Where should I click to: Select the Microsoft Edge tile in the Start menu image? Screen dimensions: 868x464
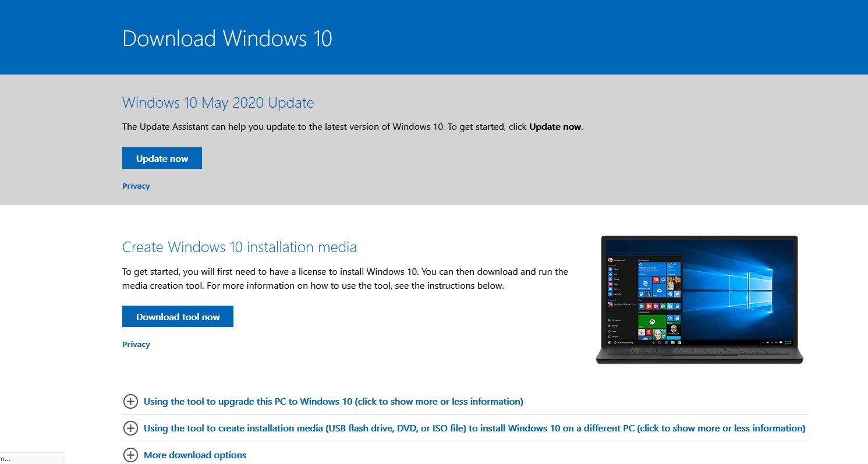[645, 284]
